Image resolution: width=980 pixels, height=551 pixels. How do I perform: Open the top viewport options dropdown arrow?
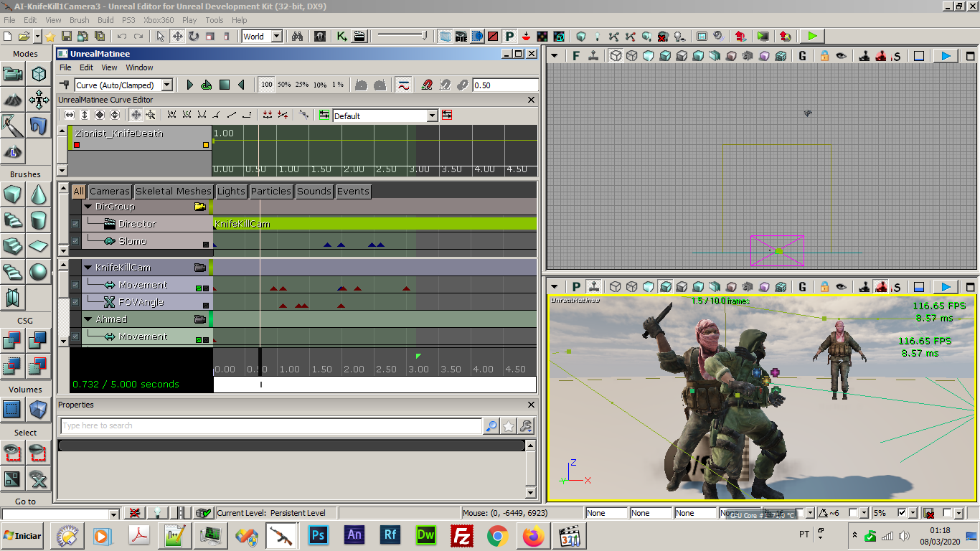point(554,56)
